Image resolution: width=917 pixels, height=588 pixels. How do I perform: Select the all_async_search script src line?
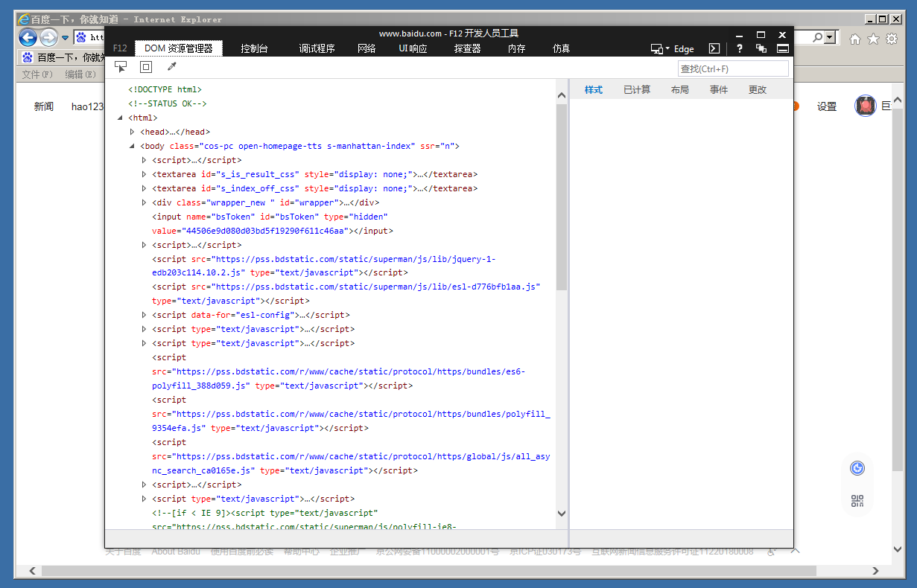[x=351, y=456]
